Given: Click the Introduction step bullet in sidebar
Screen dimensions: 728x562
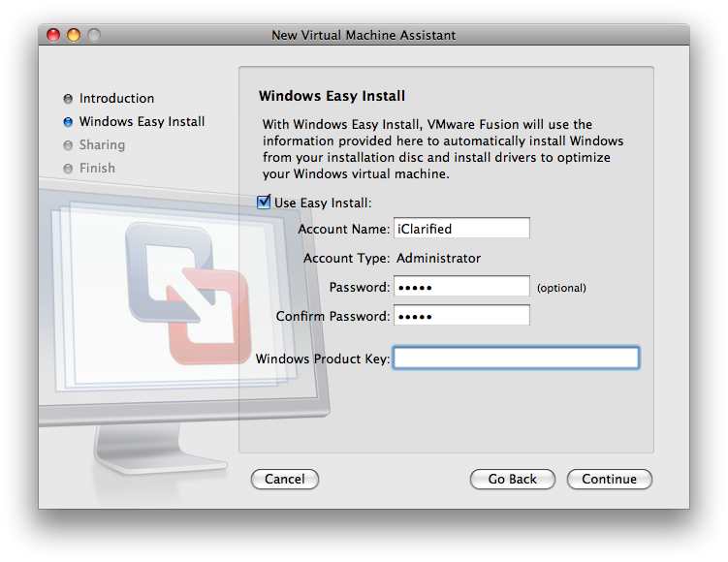Looking at the screenshot, I should (68, 99).
